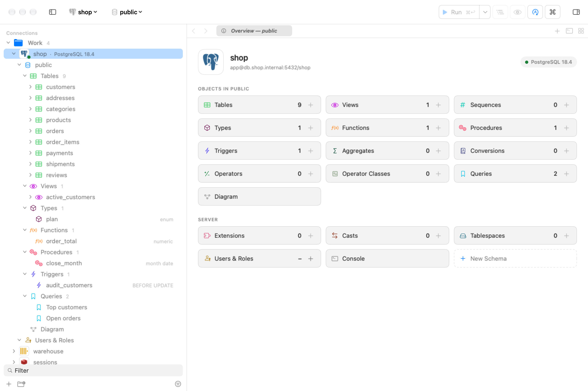Image resolution: width=588 pixels, height=391 pixels.
Task: Open the Types overview card
Action: pos(259,128)
